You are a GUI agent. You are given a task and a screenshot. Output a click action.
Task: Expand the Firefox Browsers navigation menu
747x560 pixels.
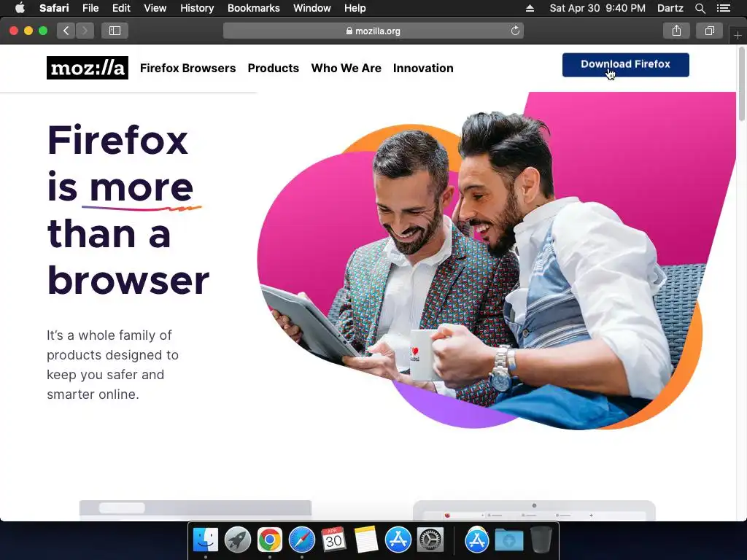pos(187,68)
